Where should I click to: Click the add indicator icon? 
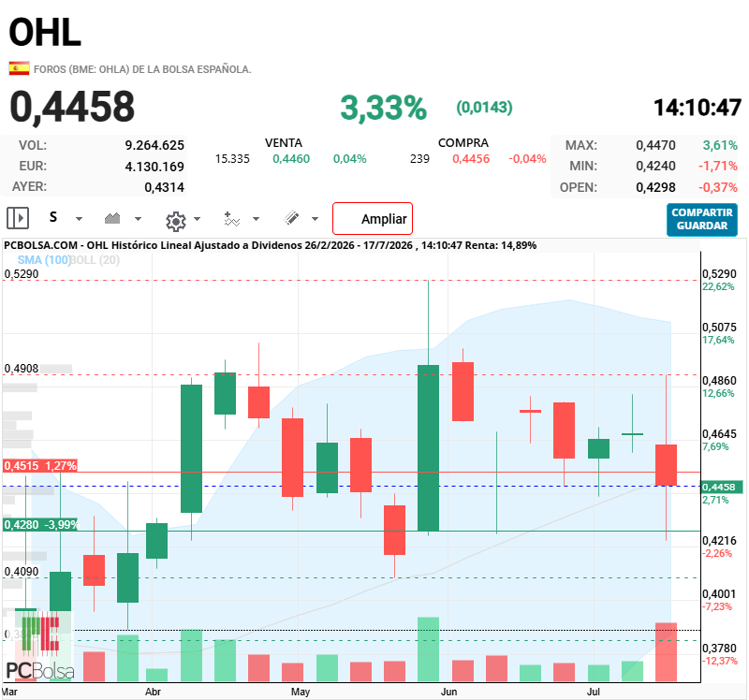click(231, 219)
